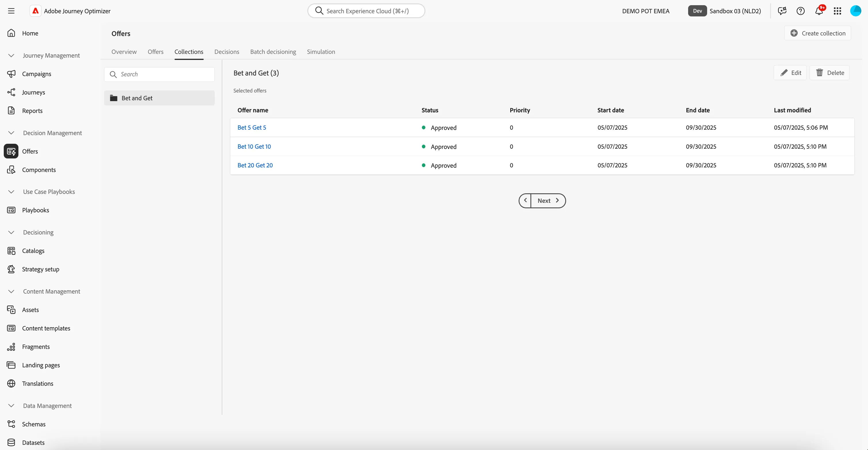Select the Bet and Get collection folder

coord(159,98)
